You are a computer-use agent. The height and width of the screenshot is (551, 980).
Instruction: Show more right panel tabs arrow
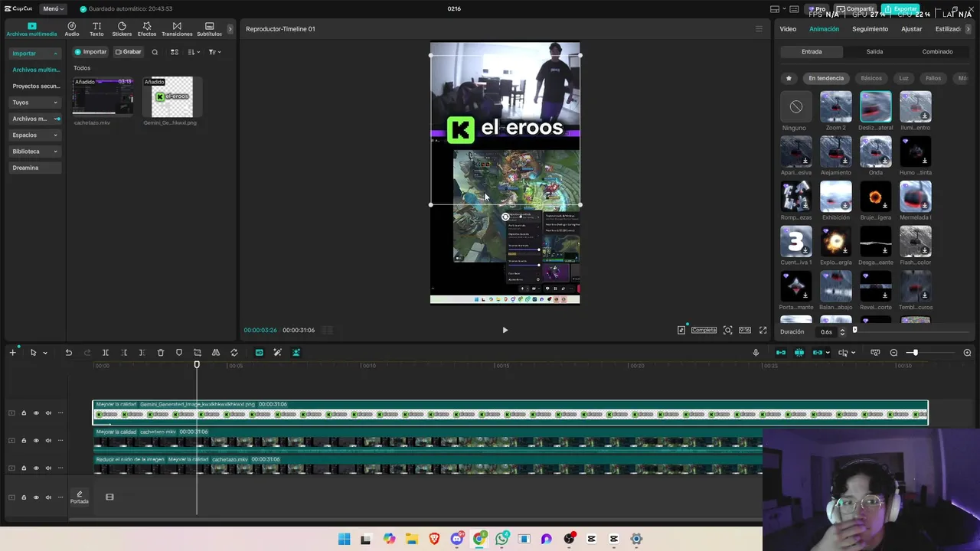(969, 29)
